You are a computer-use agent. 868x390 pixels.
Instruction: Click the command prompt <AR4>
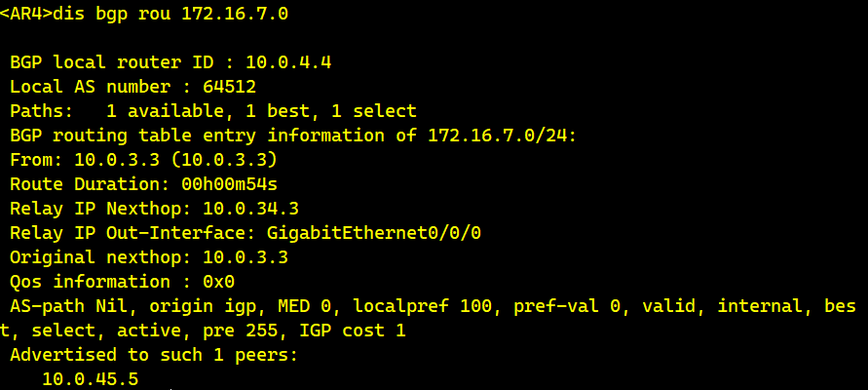click(28, 14)
